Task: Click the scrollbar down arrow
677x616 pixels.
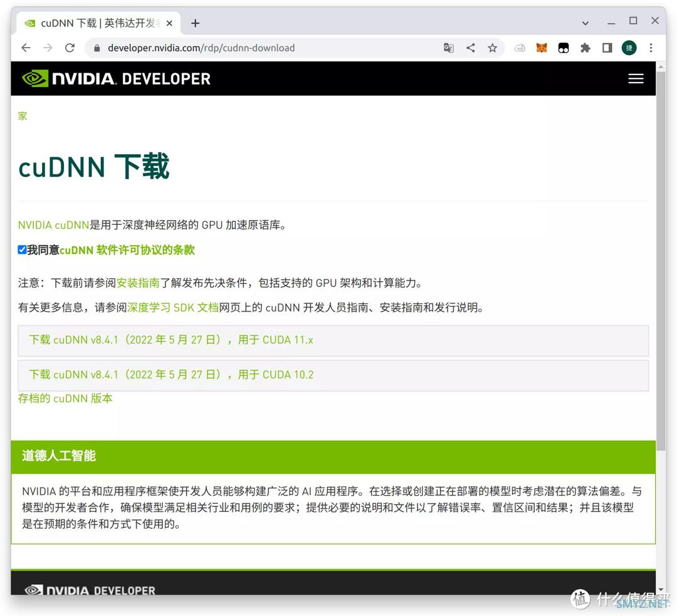Action: click(661, 590)
